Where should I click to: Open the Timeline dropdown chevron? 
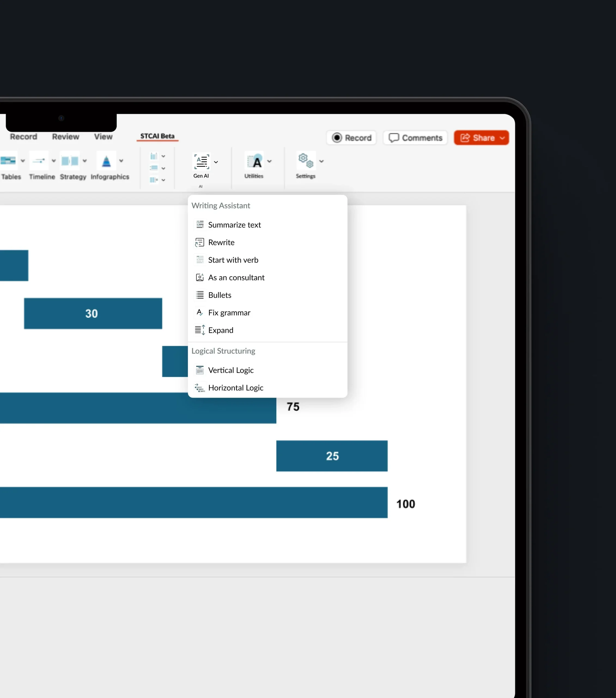54,161
